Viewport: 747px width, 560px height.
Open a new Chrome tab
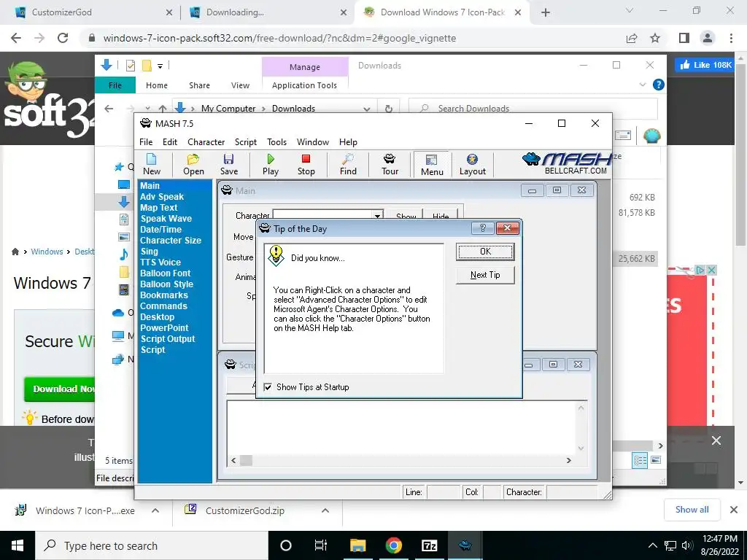tap(546, 12)
